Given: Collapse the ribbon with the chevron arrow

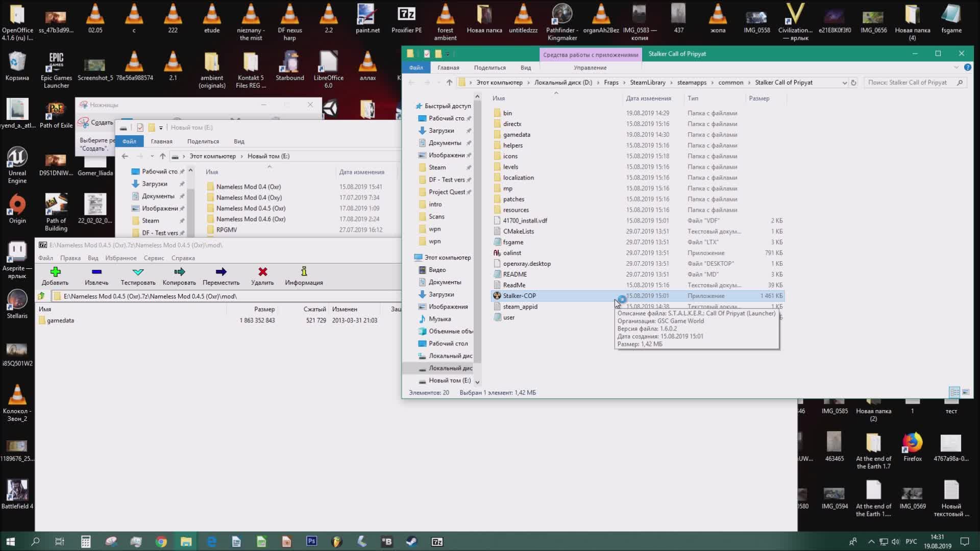Looking at the screenshot, I should [957, 67].
